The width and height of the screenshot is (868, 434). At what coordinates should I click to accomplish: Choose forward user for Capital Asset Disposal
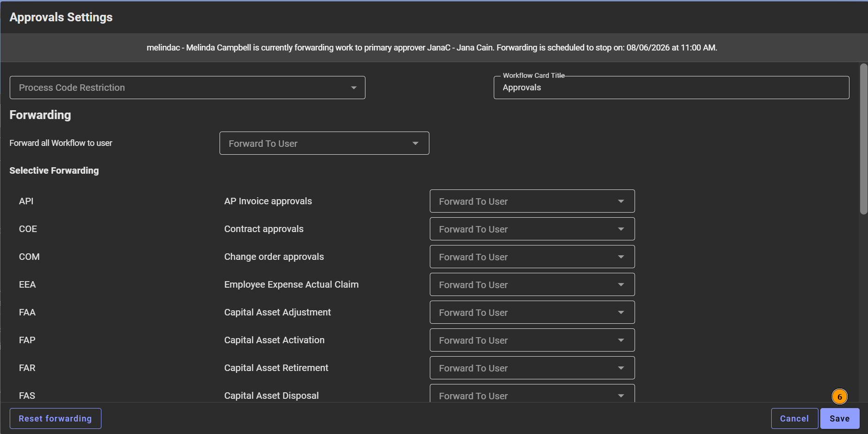point(532,393)
